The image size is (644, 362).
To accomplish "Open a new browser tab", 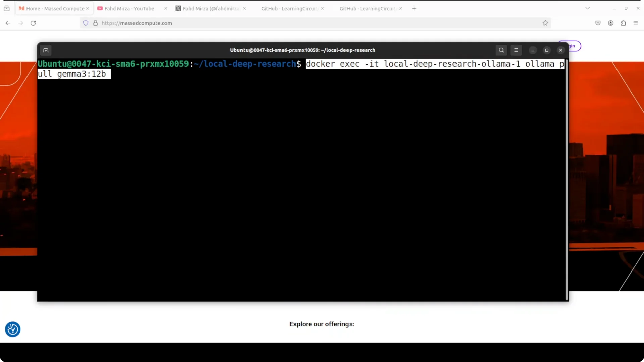I will pyautogui.click(x=414, y=9).
